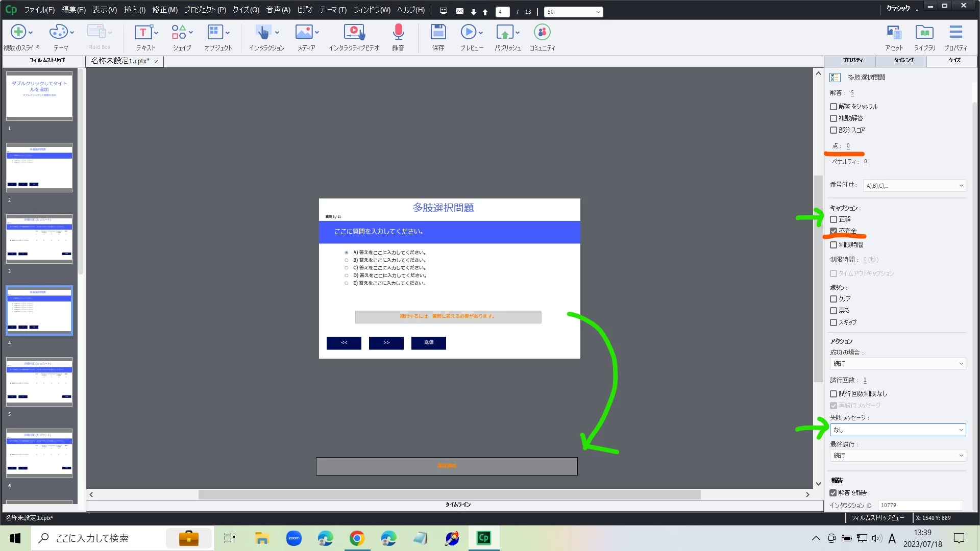Open the 失敗メッセージ dropdown showing なし

point(897,430)
